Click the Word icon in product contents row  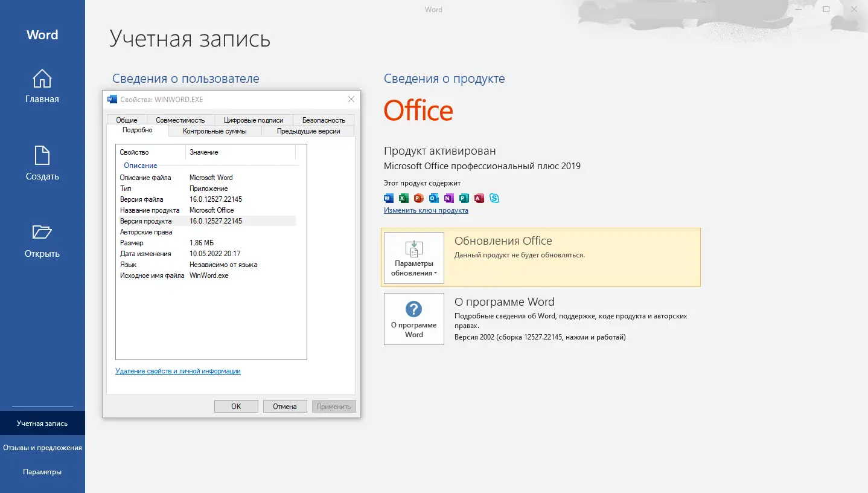[388, 198]
